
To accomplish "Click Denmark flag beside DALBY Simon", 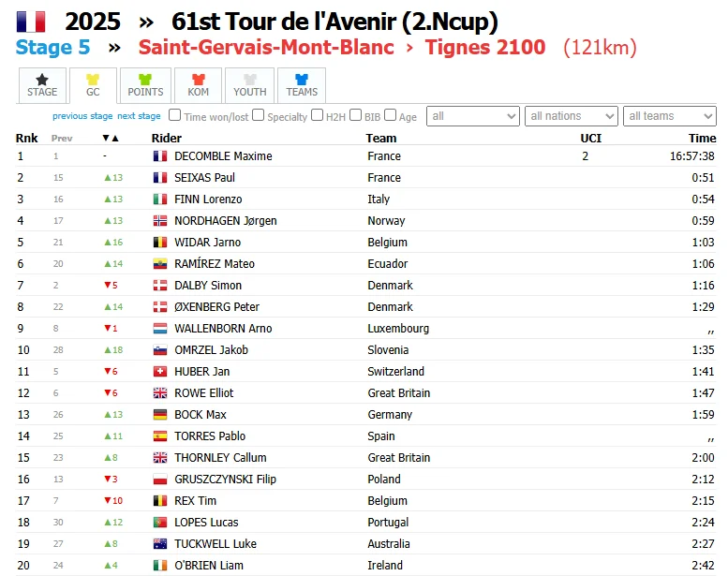I will coord(160,285).
